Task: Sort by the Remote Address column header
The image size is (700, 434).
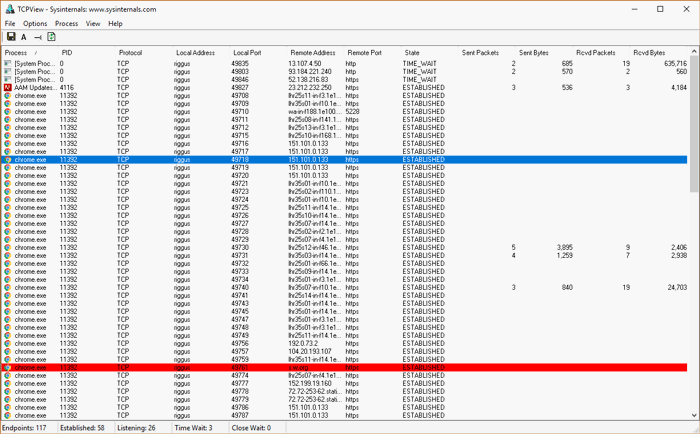Action: pyautogui.click(x=316, y=53)
